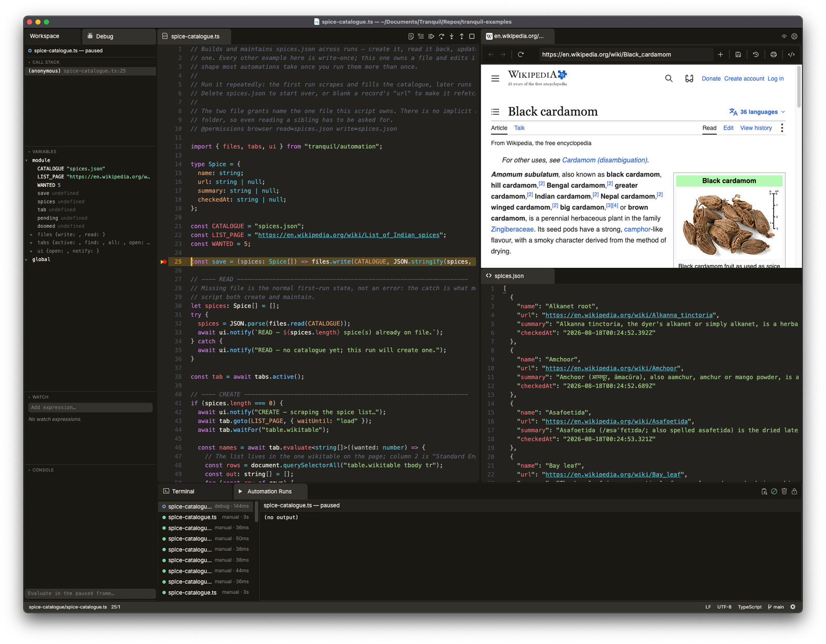Screen dimensions: 826x644
Task: Click the table of contents icon beside Black cardamom
Action: (495, 111)
